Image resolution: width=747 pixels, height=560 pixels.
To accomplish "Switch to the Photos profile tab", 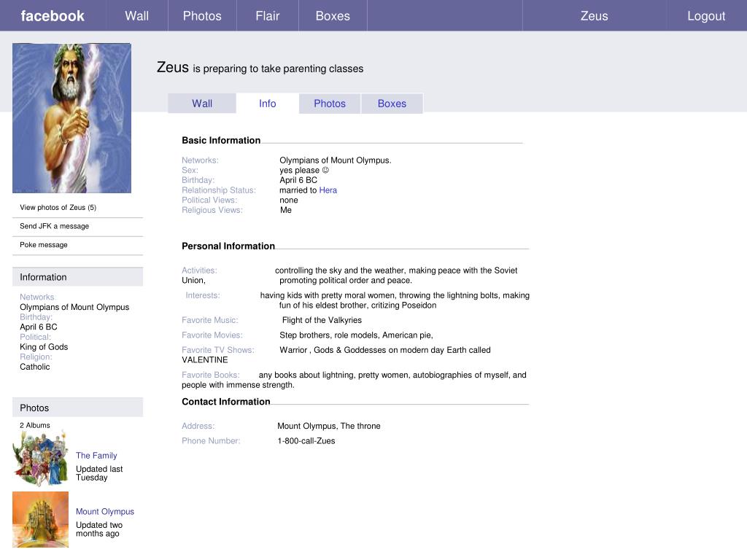I will pos(330,104).
